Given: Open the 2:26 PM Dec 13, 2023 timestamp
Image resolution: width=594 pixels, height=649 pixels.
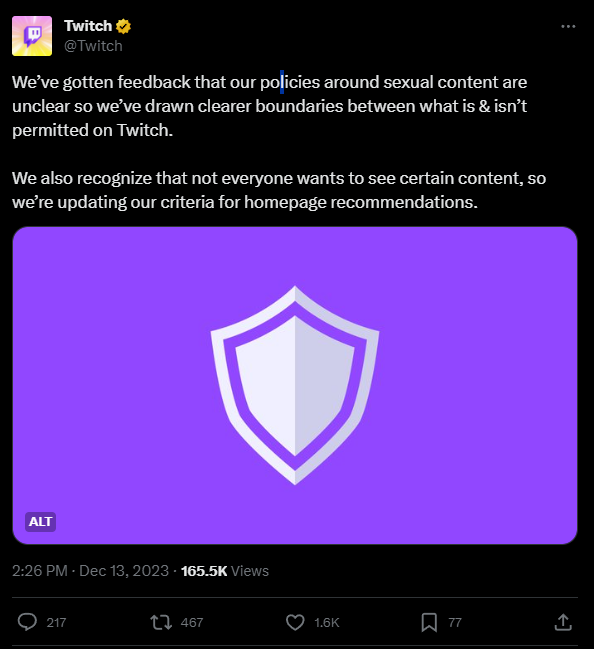Looking at the screenshot, I should pos(90,571).
